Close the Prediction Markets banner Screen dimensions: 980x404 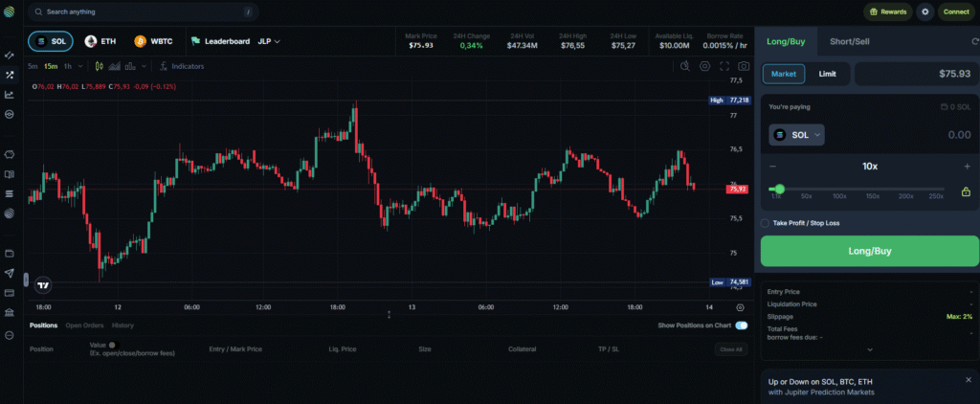[x=969, y=380]
